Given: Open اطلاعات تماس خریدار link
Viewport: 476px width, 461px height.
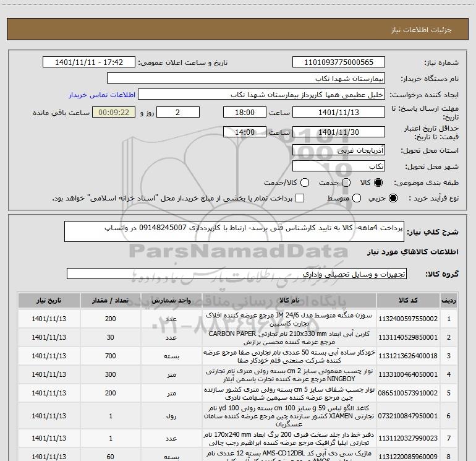Looking at the screenshot, I should (102, 95).
